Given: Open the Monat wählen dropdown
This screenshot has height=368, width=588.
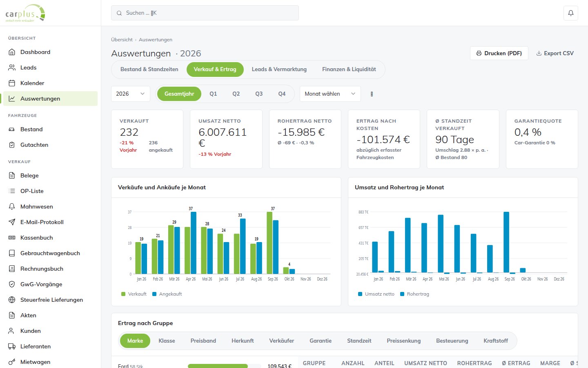Looking at the screenshot, I should tap(330, 94).
